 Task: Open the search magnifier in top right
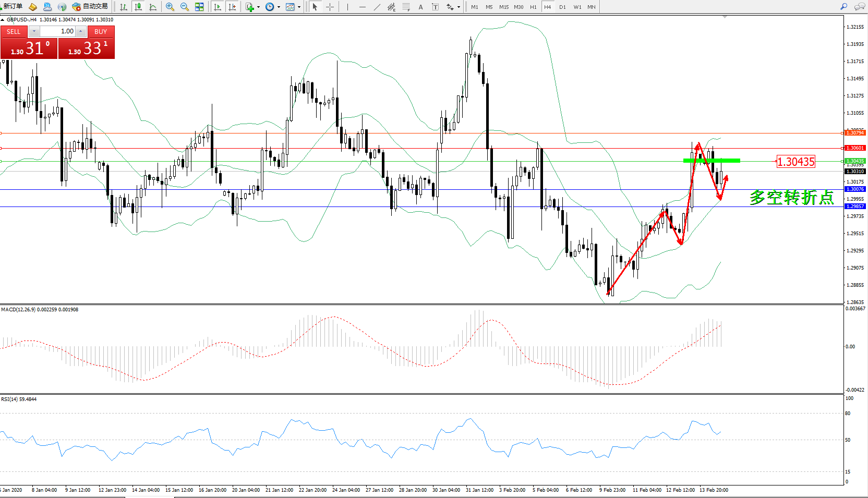coord(843,7)
